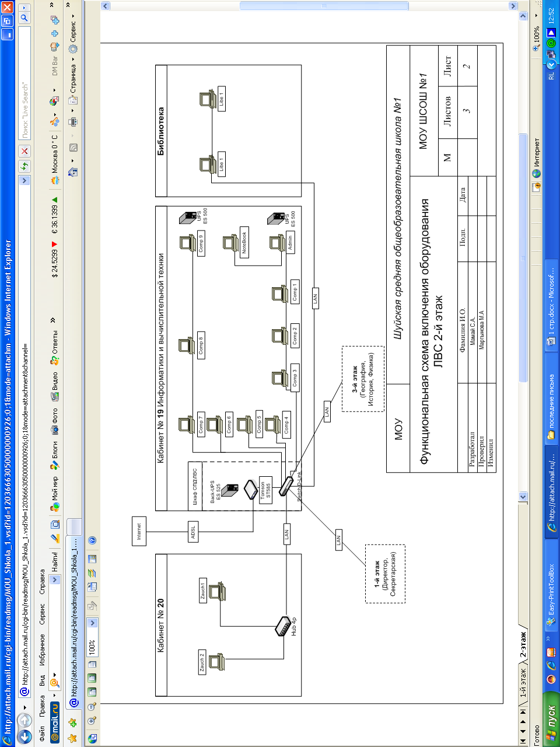Open the Справка menu
This screenshot has height=747, width=560.
coord(42,582)
